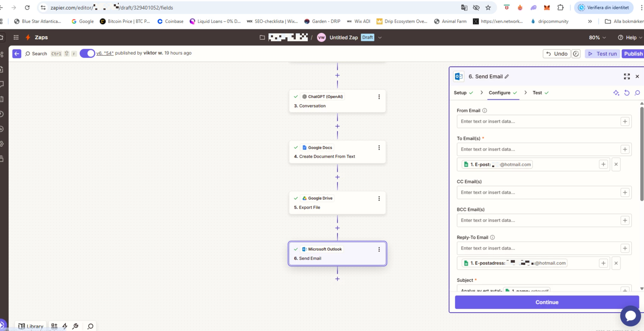The image size is (644, 331).
Task: Switch to the Setup tab
Action: [460, 93]
